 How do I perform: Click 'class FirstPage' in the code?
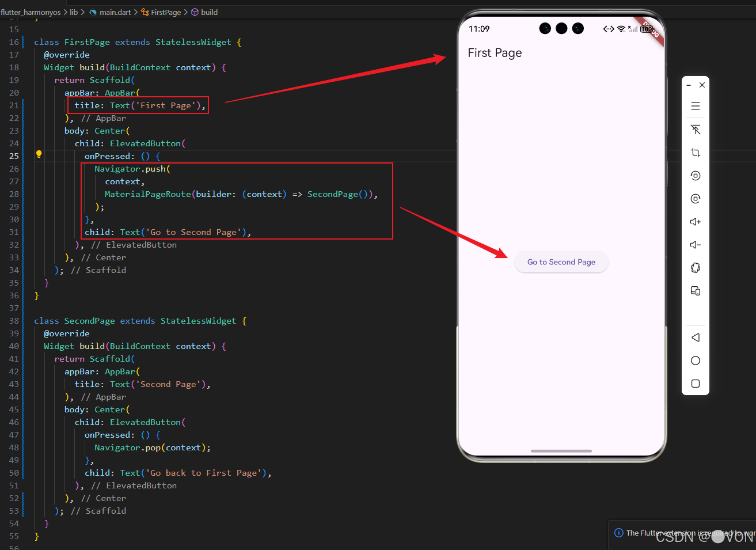(x=72, y=42)
